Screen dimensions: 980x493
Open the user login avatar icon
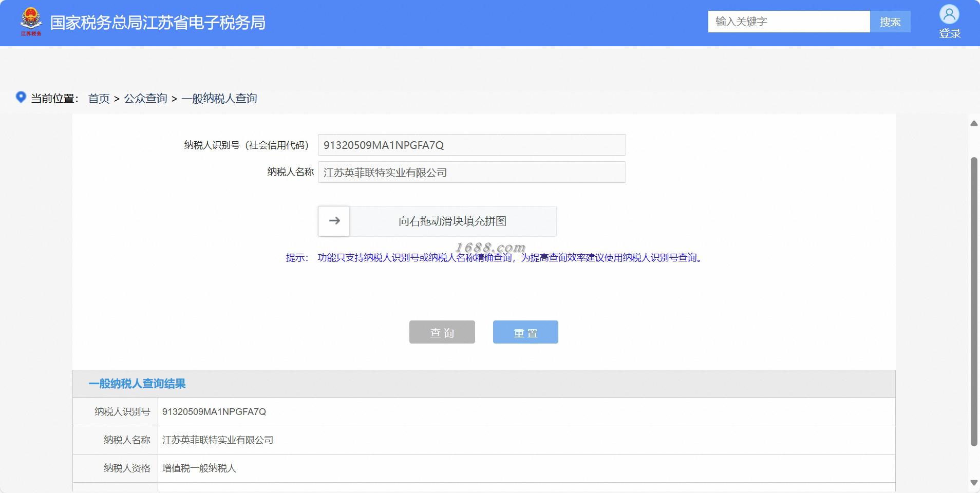[949, 14]
